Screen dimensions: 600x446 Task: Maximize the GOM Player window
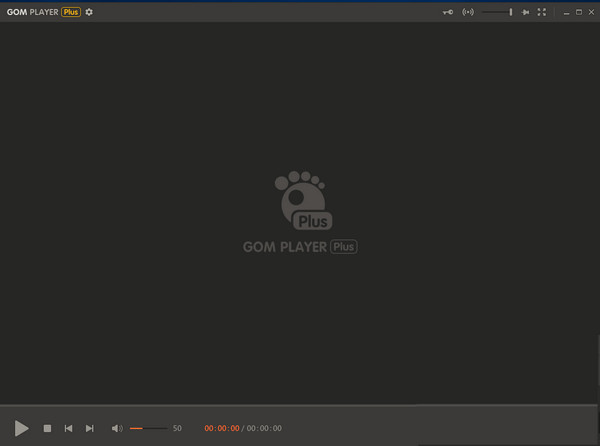579,12
